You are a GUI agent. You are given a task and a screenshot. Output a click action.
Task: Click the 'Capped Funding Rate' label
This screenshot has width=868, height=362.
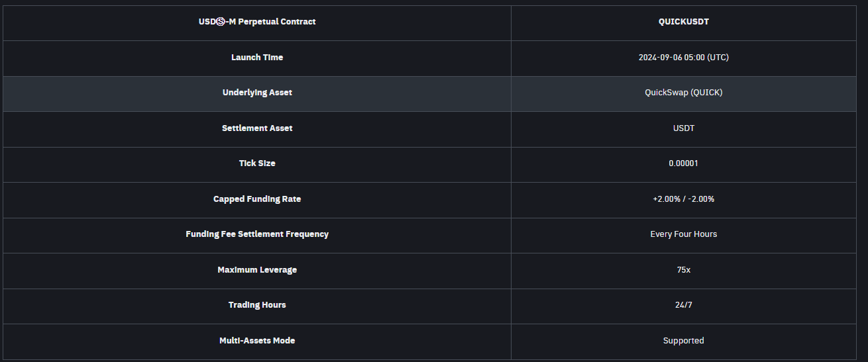pos(257,199)
